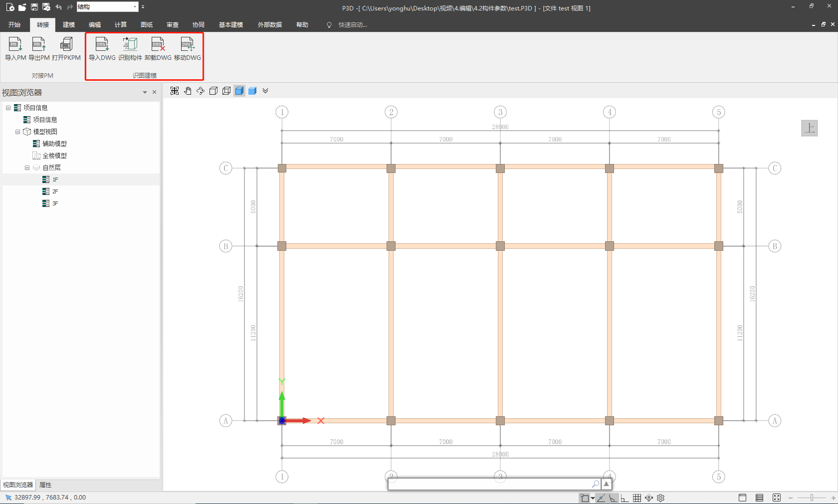
Task: Click the 卸载DWG unload icon
Action: point(158,45)
